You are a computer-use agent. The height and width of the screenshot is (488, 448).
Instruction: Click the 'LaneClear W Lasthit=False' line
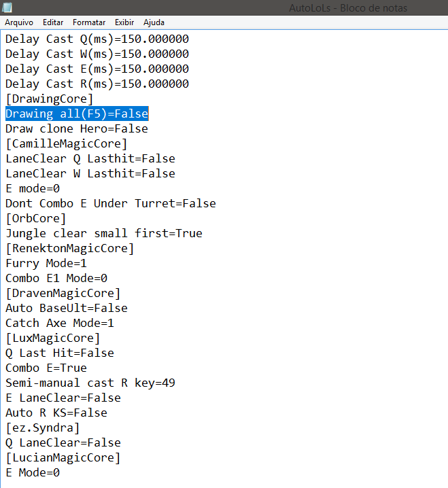(x=90, y=174)
